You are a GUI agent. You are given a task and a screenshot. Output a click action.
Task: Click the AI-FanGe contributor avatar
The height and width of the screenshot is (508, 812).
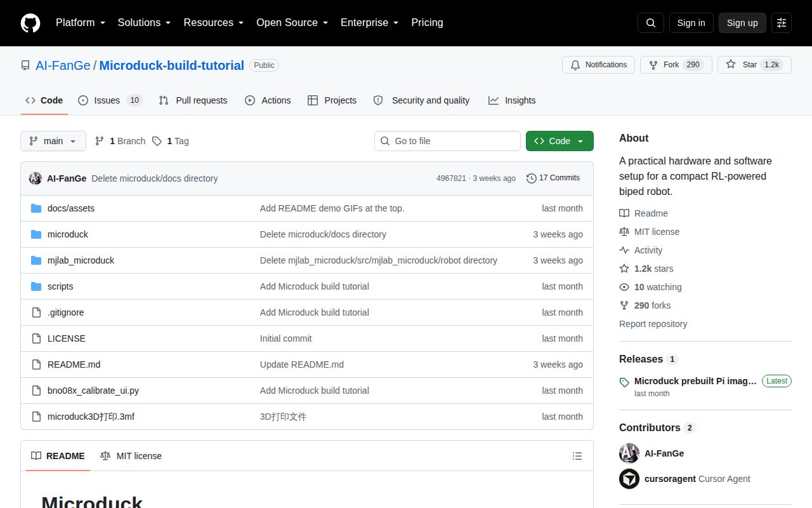[x=629, y=453]
